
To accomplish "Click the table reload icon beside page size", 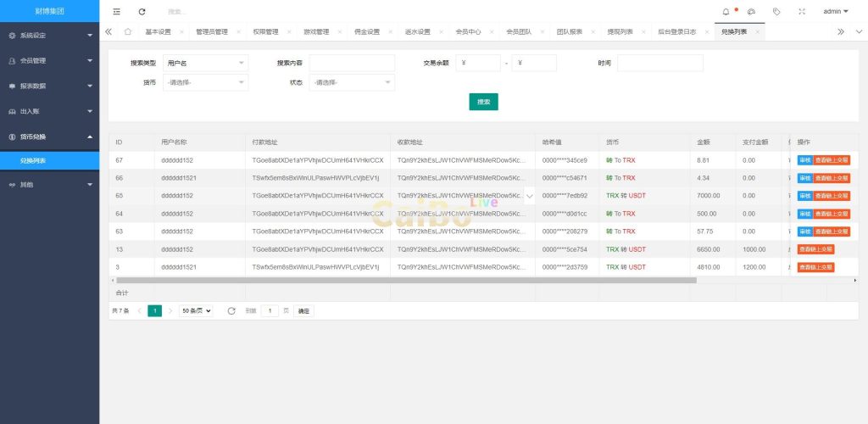I will tap(231, 311).
